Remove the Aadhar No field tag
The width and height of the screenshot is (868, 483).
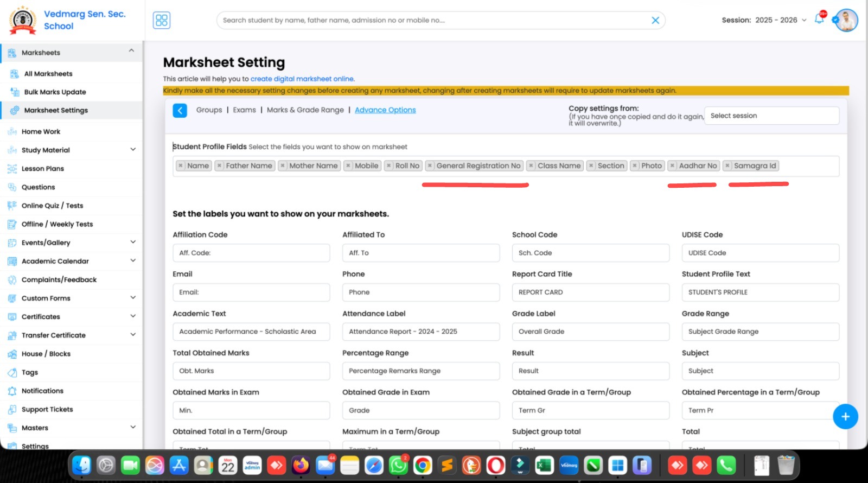(x=673, y=166)
